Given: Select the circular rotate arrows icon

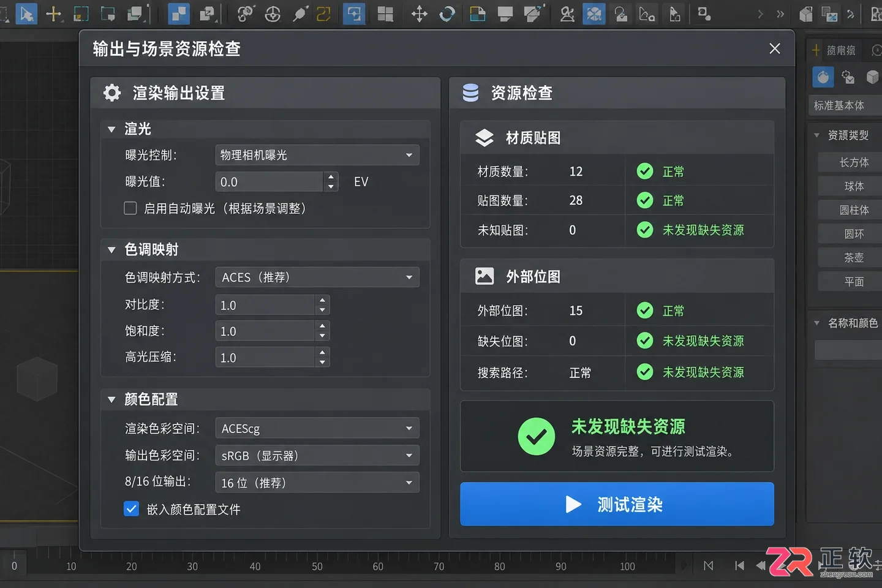Looking at the screenshot, I should coord(447,13).
